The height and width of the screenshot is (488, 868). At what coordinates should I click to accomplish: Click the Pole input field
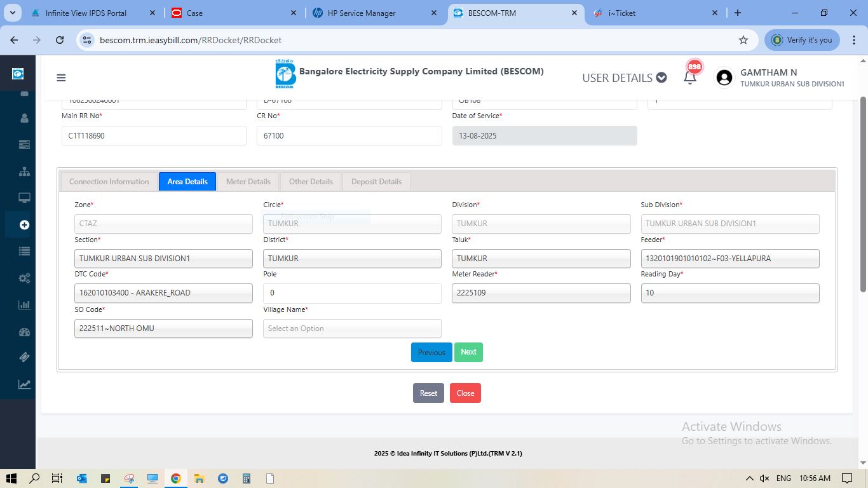(352, 294)
